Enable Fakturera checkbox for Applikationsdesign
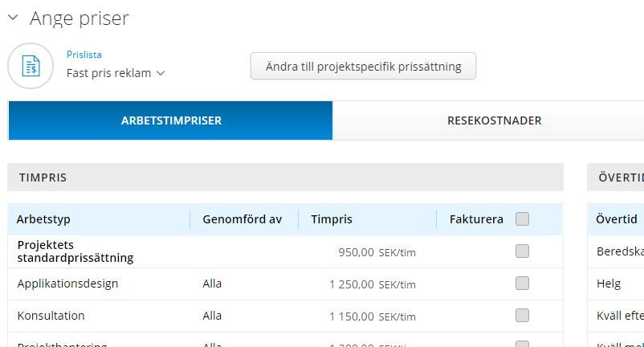Image resolution: width=644 pixels, height=347 pixels. 522,283
